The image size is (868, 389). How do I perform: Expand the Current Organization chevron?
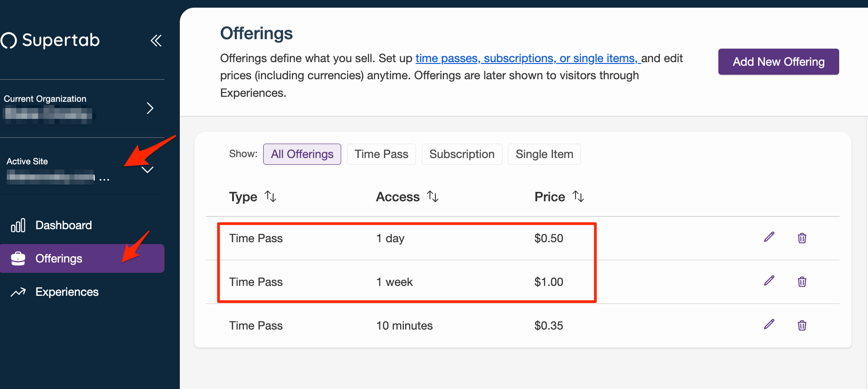[150, 108]
